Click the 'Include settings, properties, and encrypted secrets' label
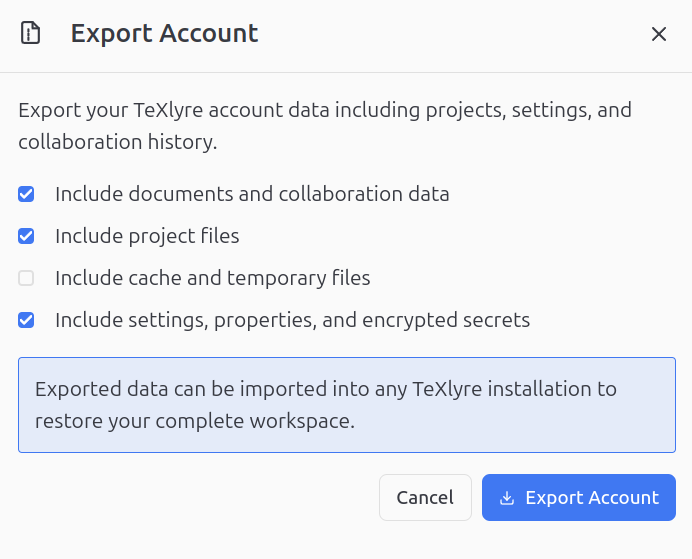This screenshot has width=692, height=559. point(292,321)
